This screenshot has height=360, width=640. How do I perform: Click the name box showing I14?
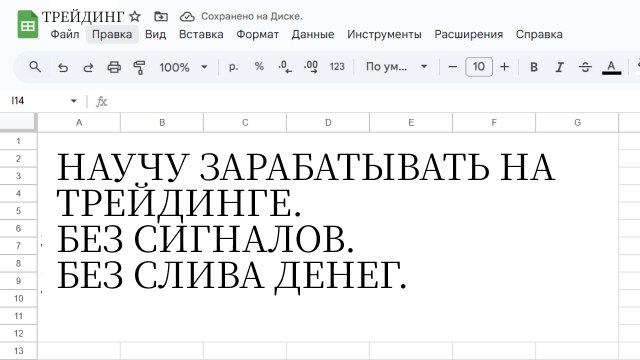click(x=18, y=101)
